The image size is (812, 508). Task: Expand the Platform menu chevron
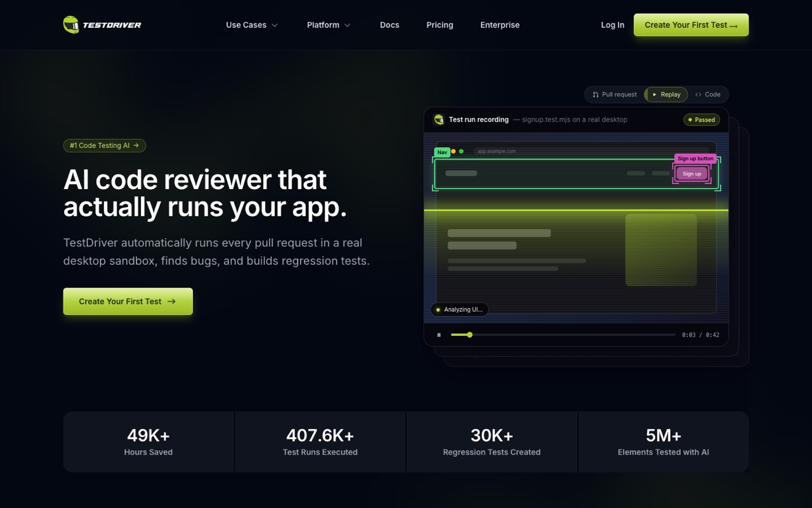coord(347,25)
